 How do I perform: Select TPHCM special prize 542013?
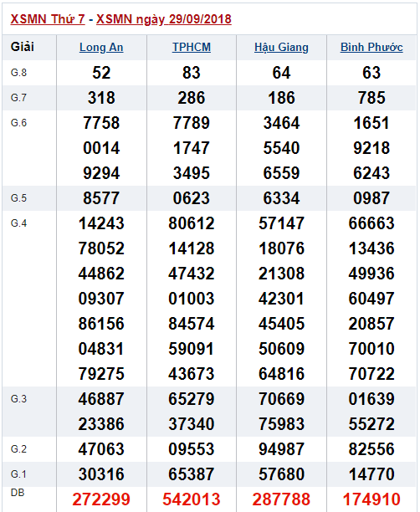pos(192,499)
